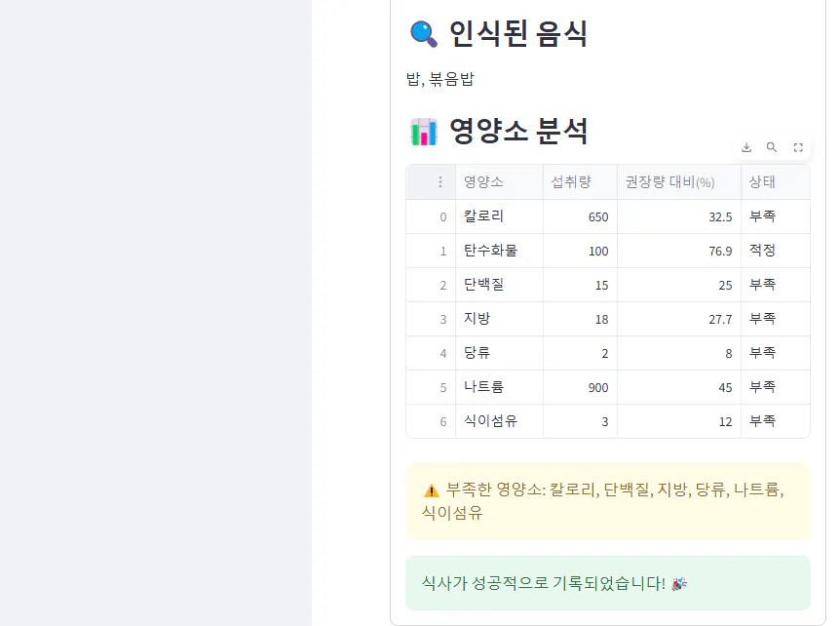The width and height of the screenshot is (840, 626).
Task: Click the warning triangle icon in yellow box
Action: pyautogui.click(x=427, y=491)
